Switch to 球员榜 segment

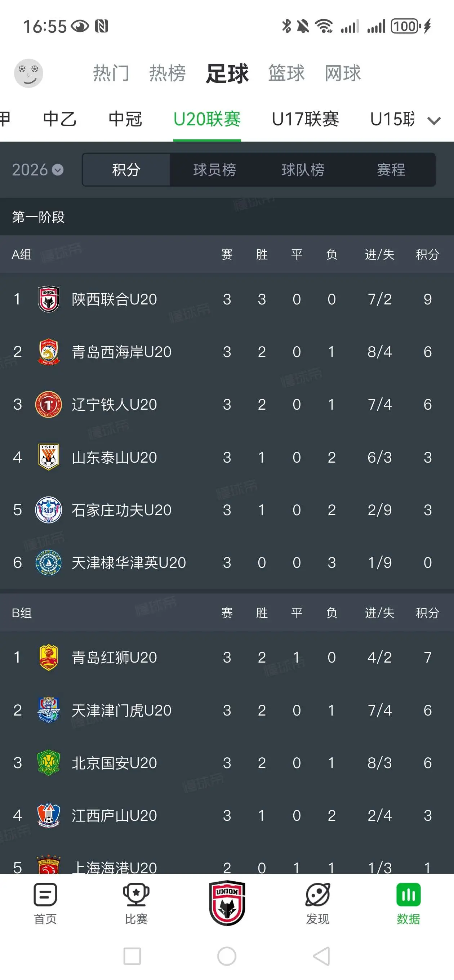tap(215, 170)
